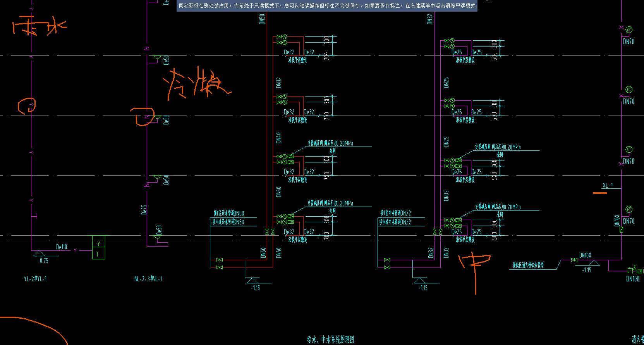Click the gate valve left of the horizontal DN100 label
The width and height of the screenshot is (644, 345).
pos(574,260)
